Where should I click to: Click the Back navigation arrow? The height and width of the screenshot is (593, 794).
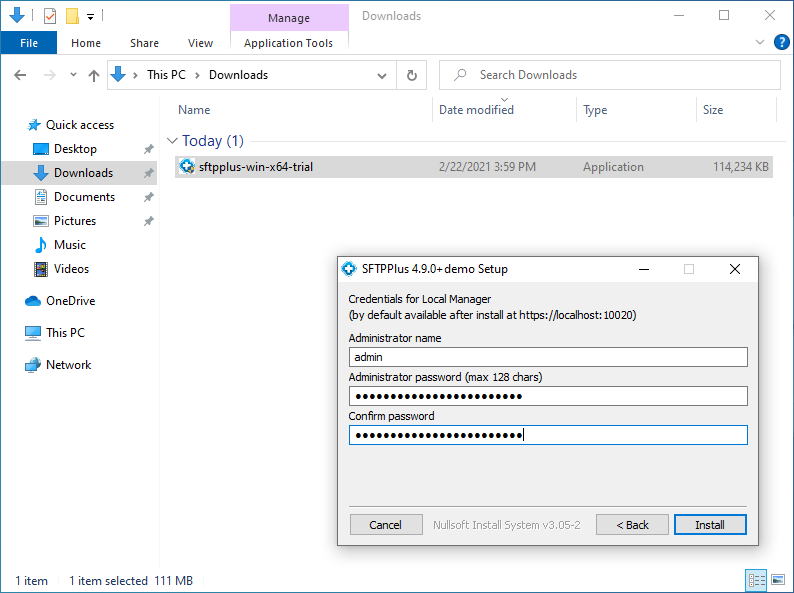tap(21, 75)
